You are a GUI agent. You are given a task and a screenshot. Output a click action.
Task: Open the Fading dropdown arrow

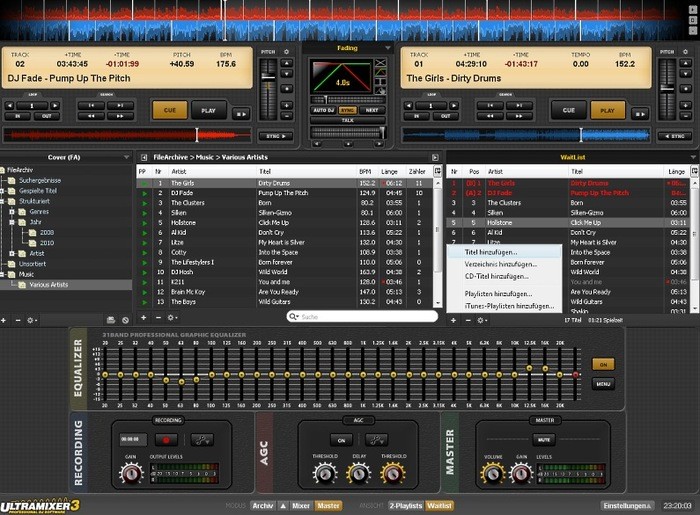tap(388, 48)
